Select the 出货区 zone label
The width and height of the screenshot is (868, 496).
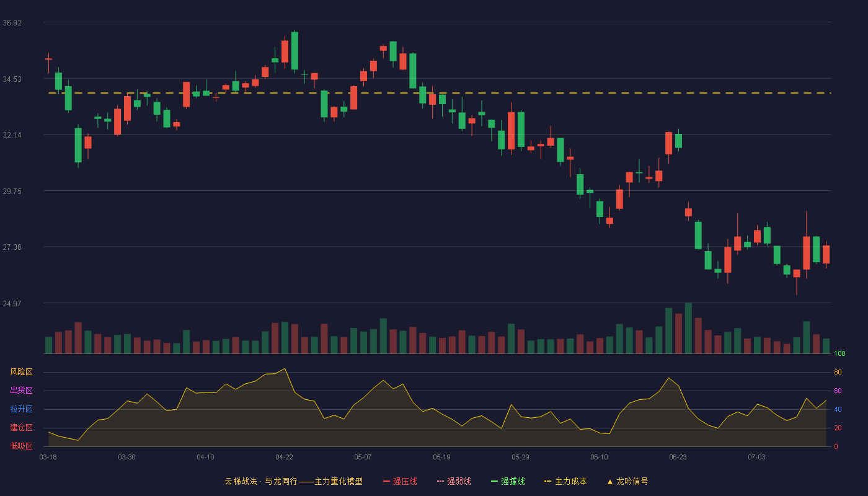click(x=21, y=391)
